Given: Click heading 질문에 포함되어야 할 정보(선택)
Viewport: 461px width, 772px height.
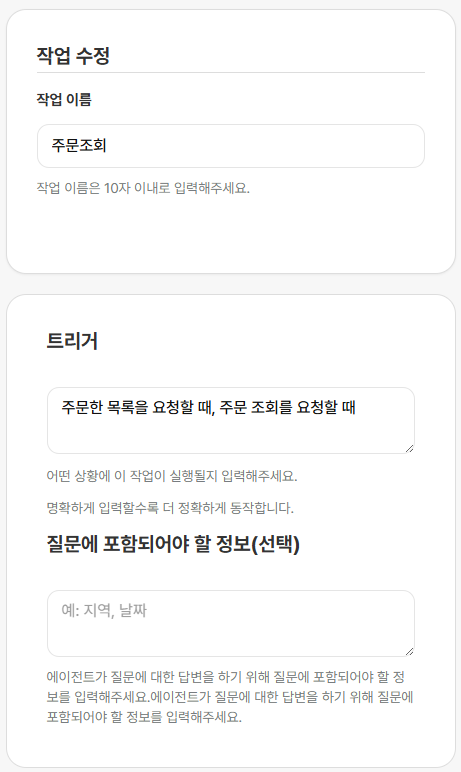Looking at the screenshot, I should pos(173,544).
